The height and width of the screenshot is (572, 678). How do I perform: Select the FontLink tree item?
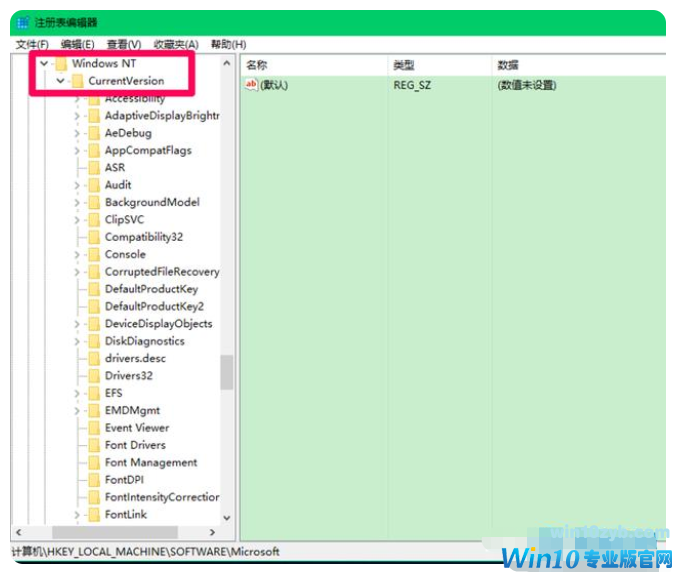(126, 514)
